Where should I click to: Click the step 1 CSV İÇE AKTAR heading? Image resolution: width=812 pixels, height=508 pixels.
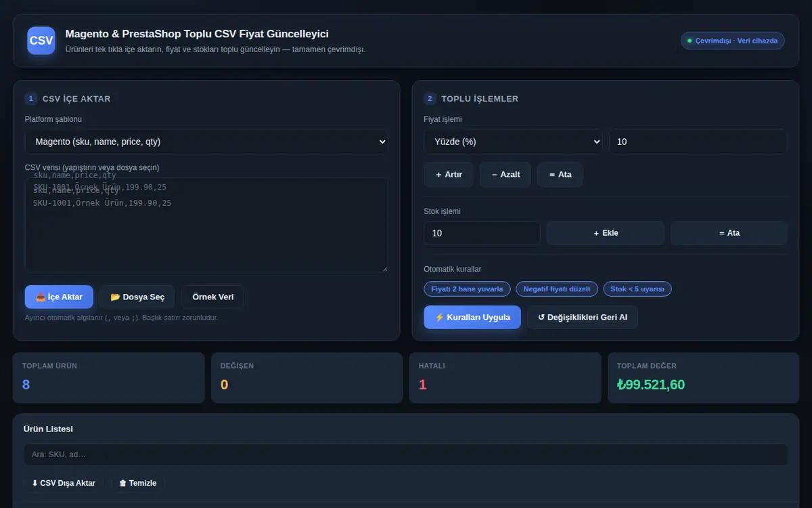[x=76, y=99]
